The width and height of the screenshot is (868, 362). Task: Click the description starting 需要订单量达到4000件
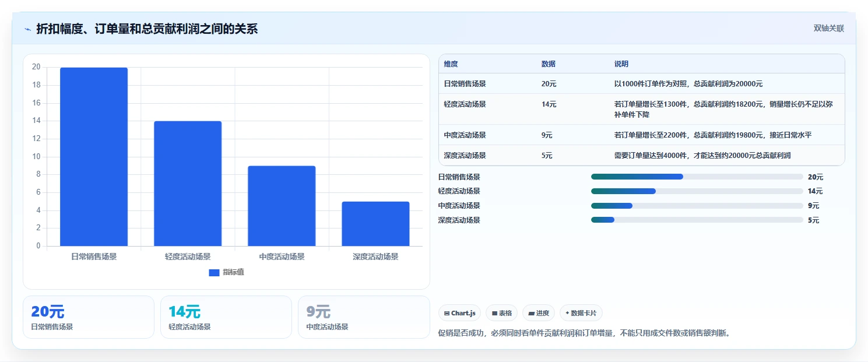click(702, 156)
